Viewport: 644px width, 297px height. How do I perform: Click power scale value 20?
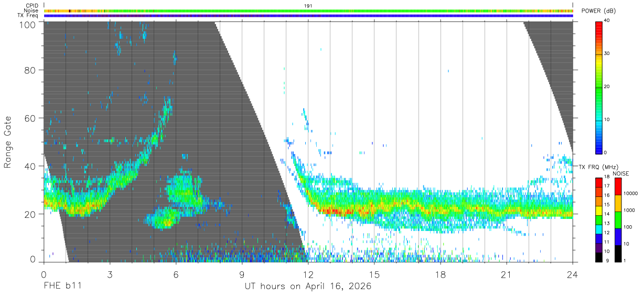(607, 87)
